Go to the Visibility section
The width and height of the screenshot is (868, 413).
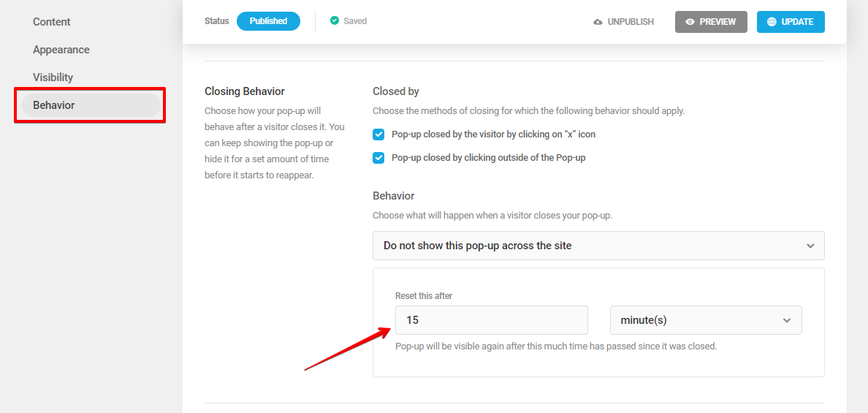[53, 77]
